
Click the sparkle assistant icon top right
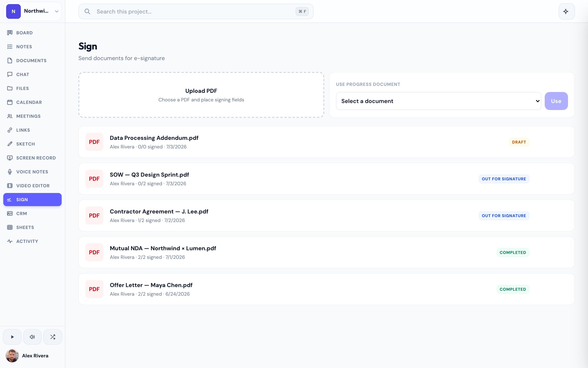pos(566,11)
